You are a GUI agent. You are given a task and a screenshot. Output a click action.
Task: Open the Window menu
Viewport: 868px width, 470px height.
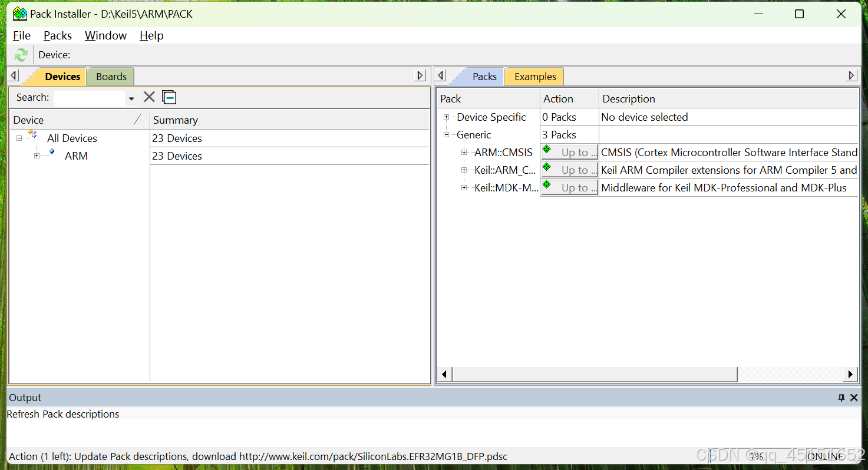click(x=105, y=35)
